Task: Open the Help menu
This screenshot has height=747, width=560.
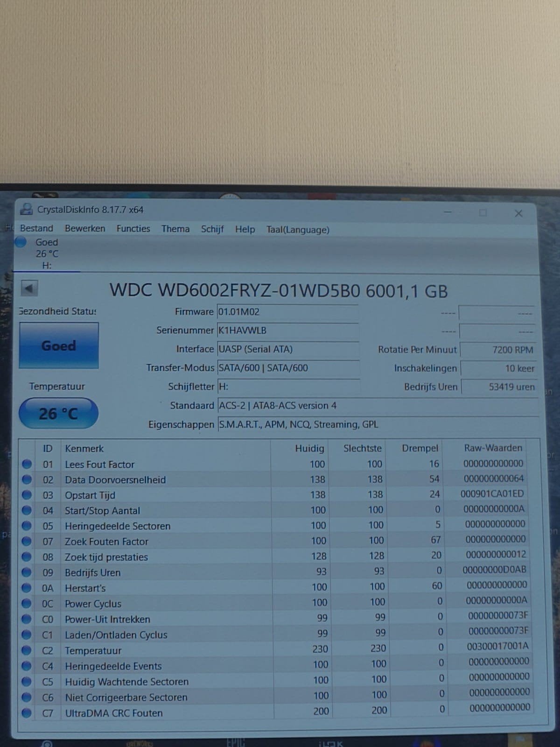Action: 245,229
